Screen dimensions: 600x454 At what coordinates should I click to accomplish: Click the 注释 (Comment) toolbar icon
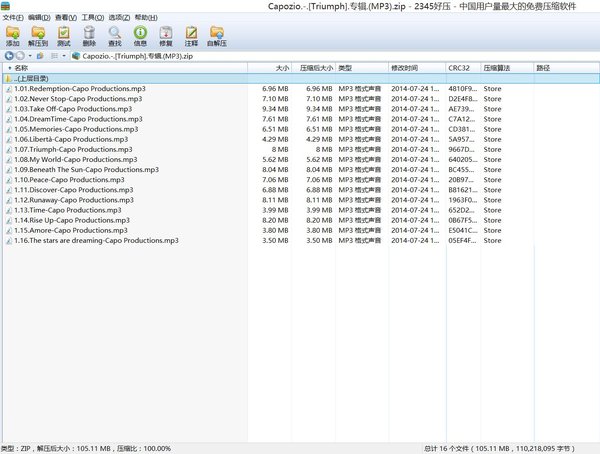(x=190, y=35)
